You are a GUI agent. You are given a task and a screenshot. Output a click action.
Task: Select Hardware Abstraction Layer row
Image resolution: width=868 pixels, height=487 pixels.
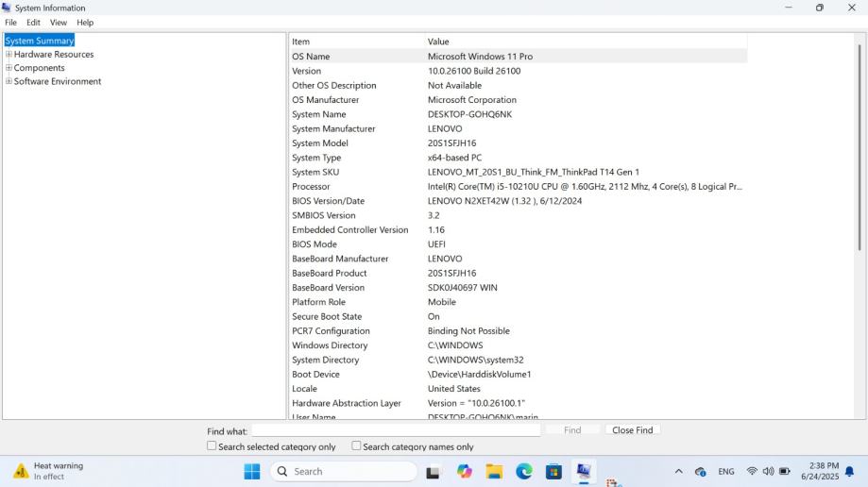(x=519, y=403)
